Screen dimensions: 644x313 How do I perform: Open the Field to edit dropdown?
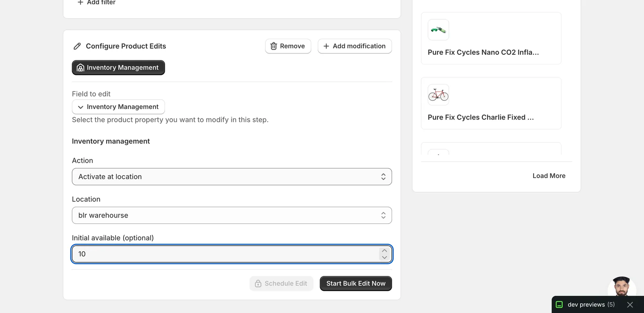tap(118, 107)
